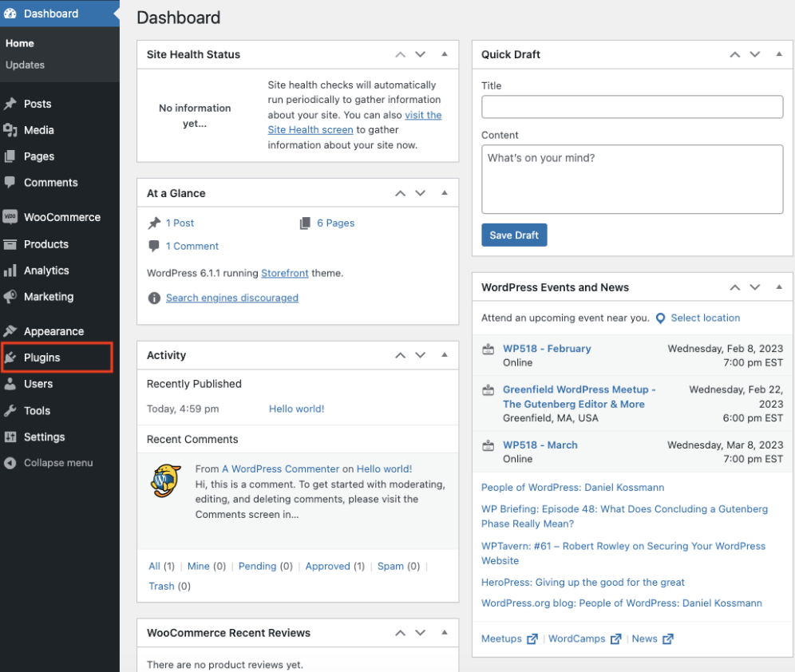
Task: Filter comments by Pending
Action: tap(258, 566)
